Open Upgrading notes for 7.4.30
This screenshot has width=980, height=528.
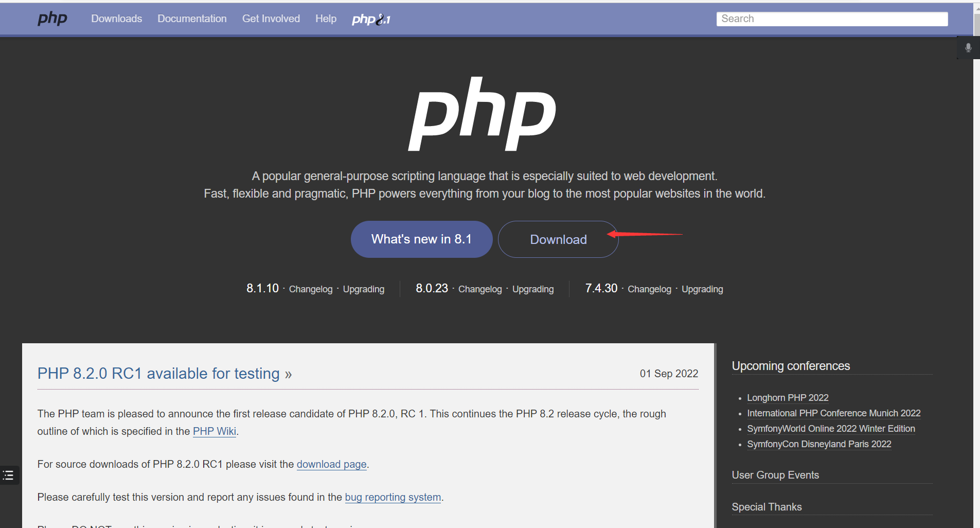coord(702,289)
